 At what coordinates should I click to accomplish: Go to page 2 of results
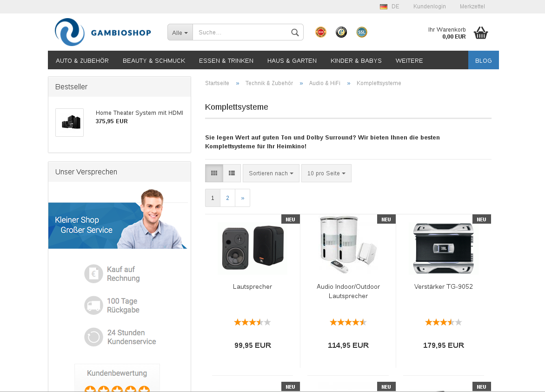(x=228, y=198)
